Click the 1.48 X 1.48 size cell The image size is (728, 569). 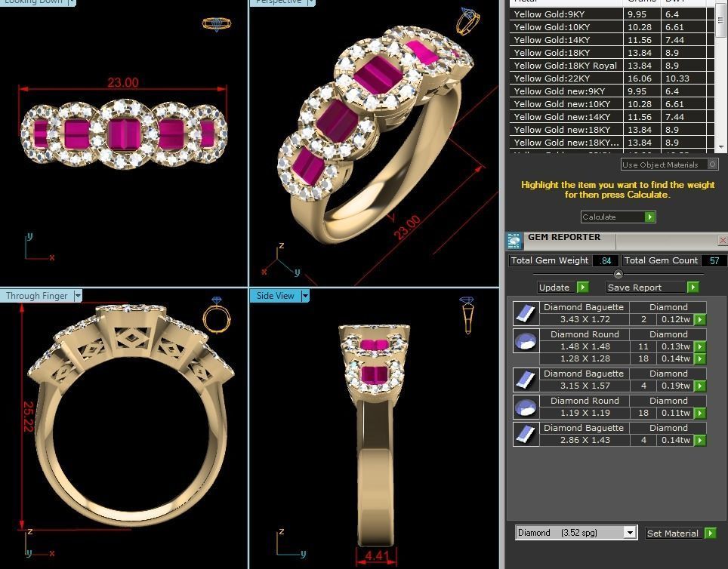[585, 346]
